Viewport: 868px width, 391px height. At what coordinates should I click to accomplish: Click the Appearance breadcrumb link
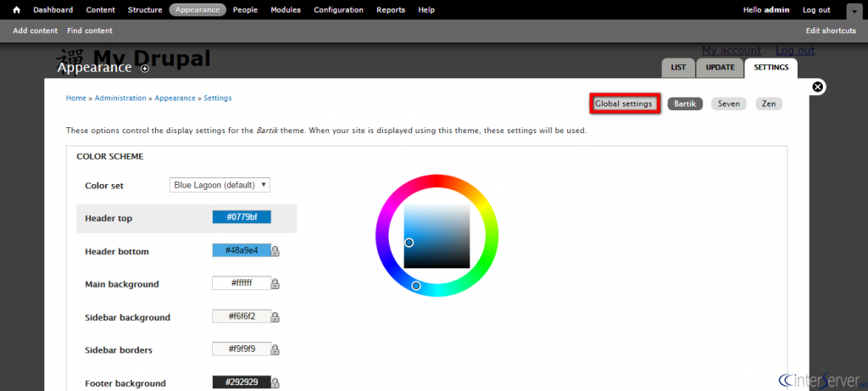point(175,98)
